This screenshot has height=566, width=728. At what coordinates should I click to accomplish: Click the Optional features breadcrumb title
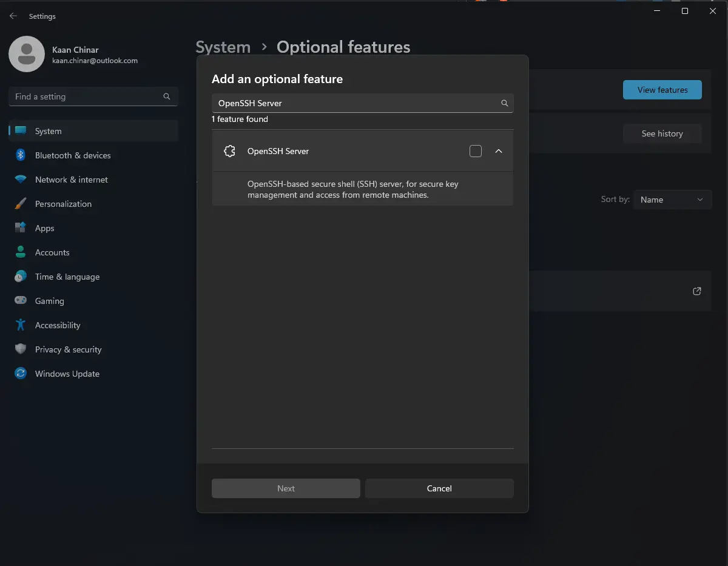(343, 47)
